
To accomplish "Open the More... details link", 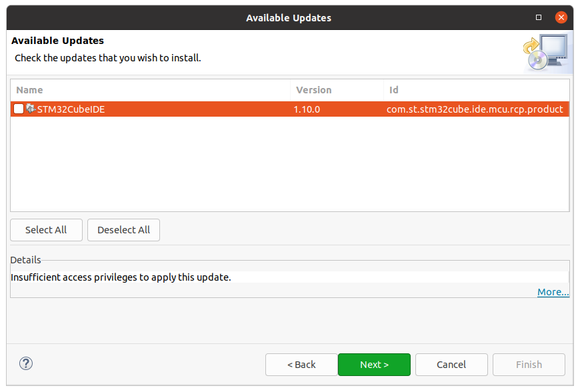I will (553, 292).
